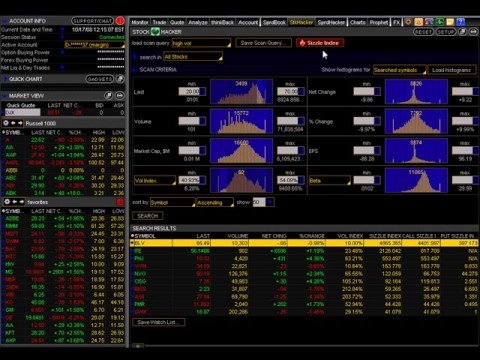Click the Setup button
The image size is (480, 360).
pos(446,32)
